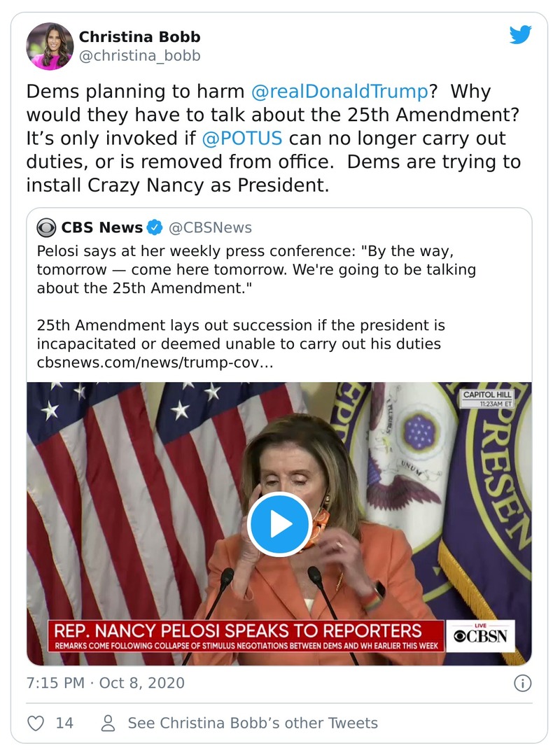Image resolution: width=560 pixels, height=755 pixels.
Task: Click the blue verified badge
Action: pos(154,227)
